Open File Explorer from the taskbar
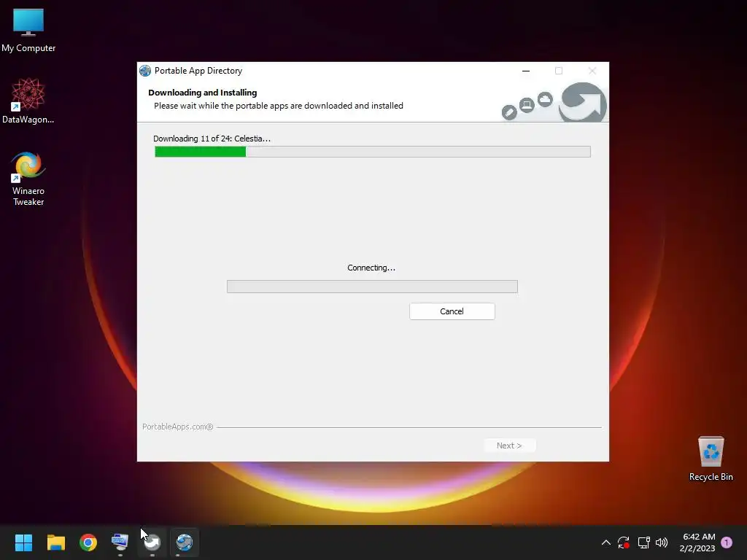Viewport: 747px width, 560px height. [x=55, y=542]
